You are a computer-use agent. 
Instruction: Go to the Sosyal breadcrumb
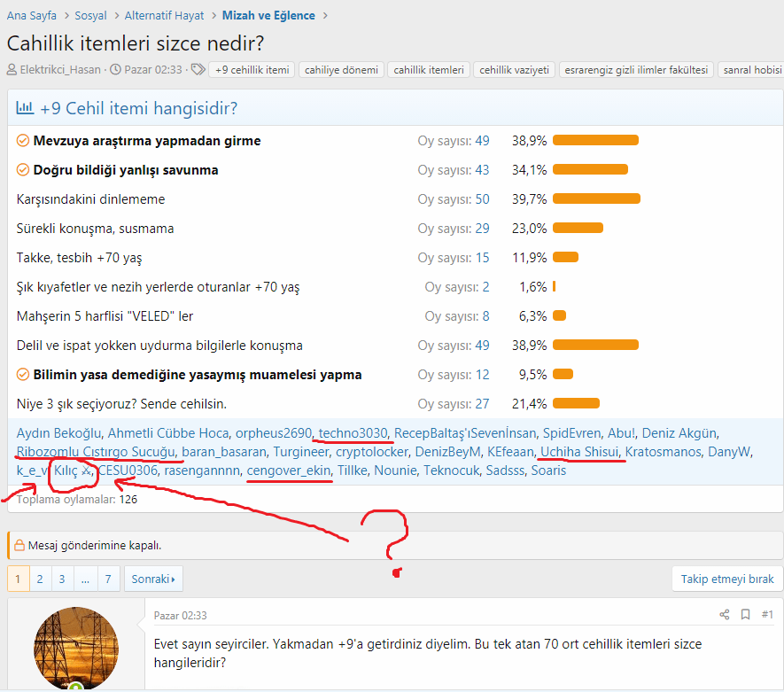90,15
